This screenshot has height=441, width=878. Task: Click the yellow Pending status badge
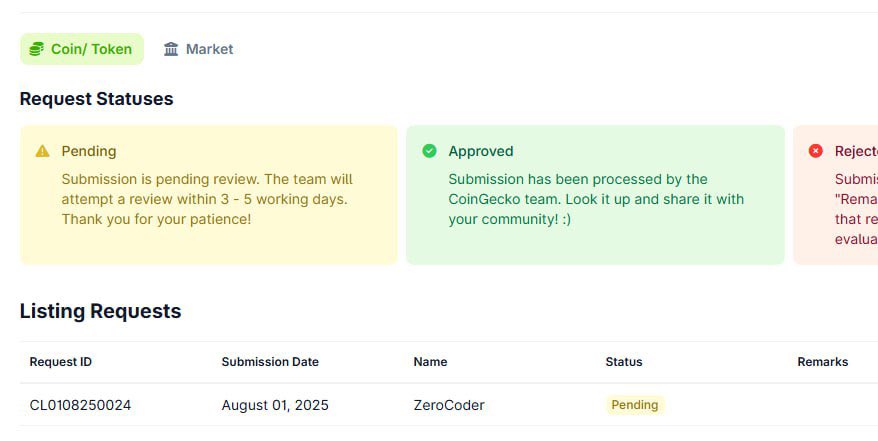[x=634, y=405]
